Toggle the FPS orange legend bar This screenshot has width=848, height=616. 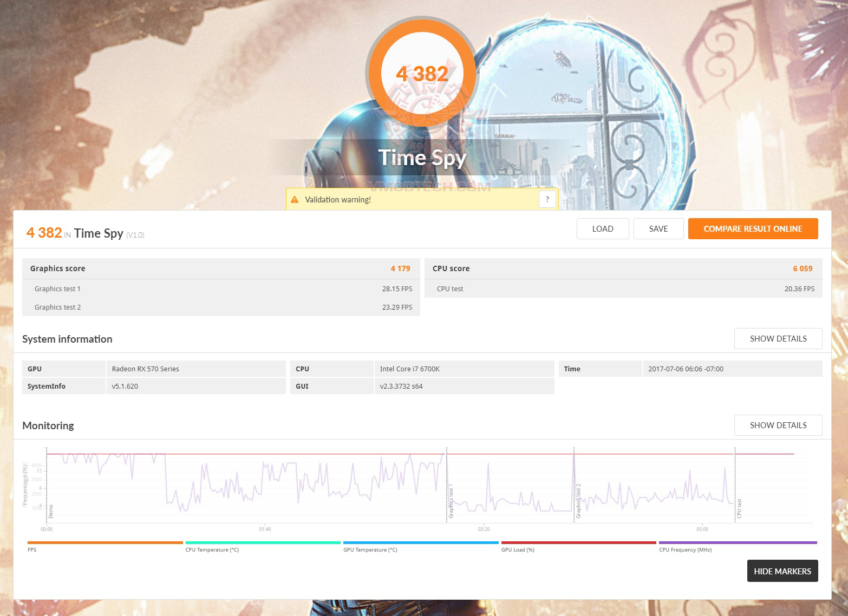(105, 542)
